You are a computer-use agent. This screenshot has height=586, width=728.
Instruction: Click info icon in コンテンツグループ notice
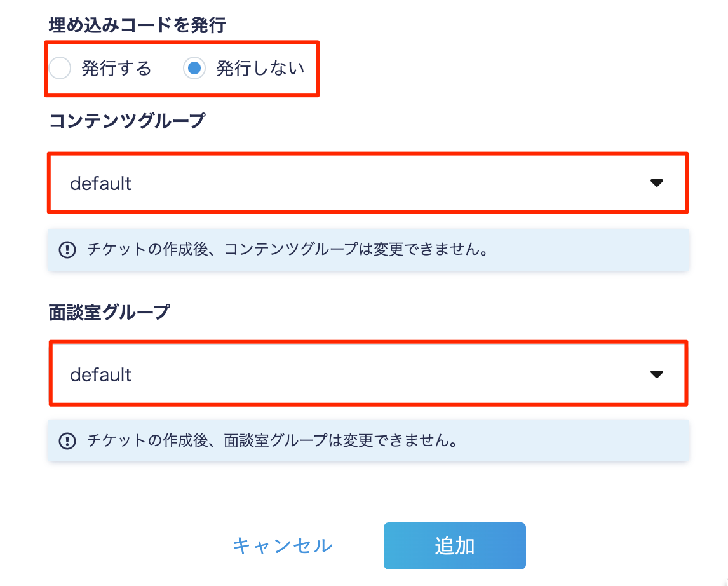tap(67, 250)
